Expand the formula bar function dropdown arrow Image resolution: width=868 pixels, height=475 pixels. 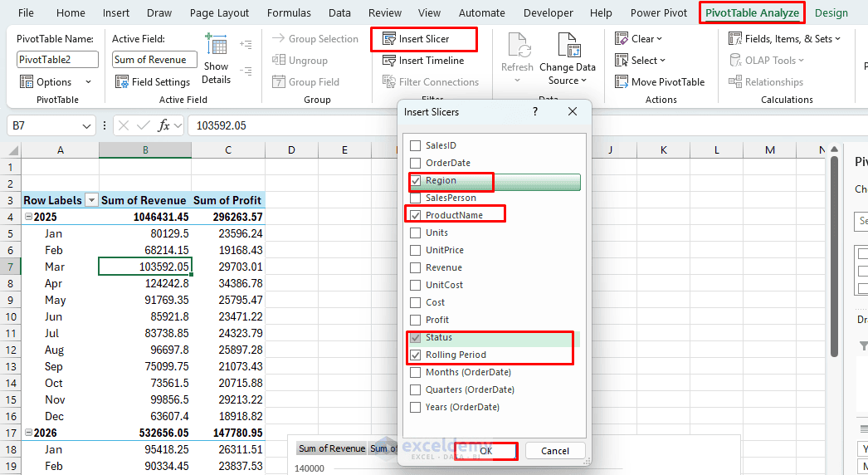point(178,126)
